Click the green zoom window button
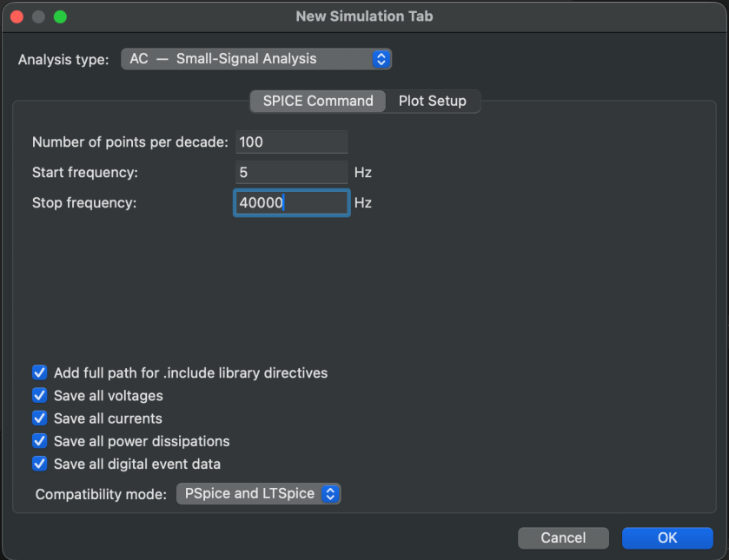This screenshot has width=729, height=560. tap(60, 16)
